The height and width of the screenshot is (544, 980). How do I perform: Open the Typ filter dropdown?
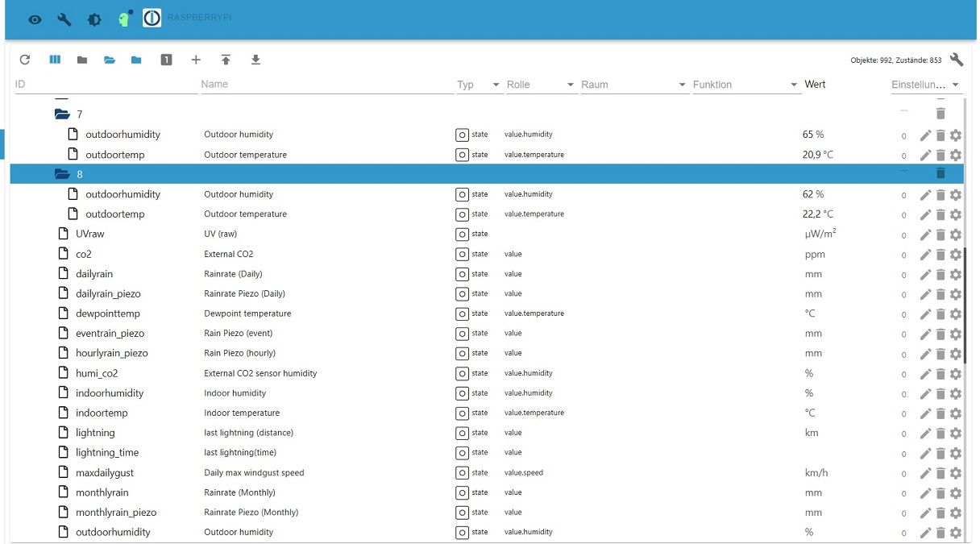pos(480,85)
